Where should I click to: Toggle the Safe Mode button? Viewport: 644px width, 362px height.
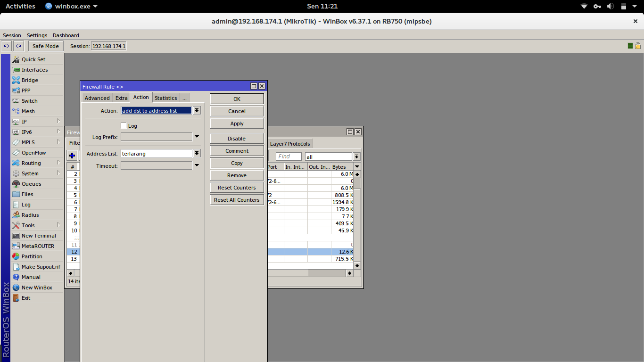[x=46, y=46]
